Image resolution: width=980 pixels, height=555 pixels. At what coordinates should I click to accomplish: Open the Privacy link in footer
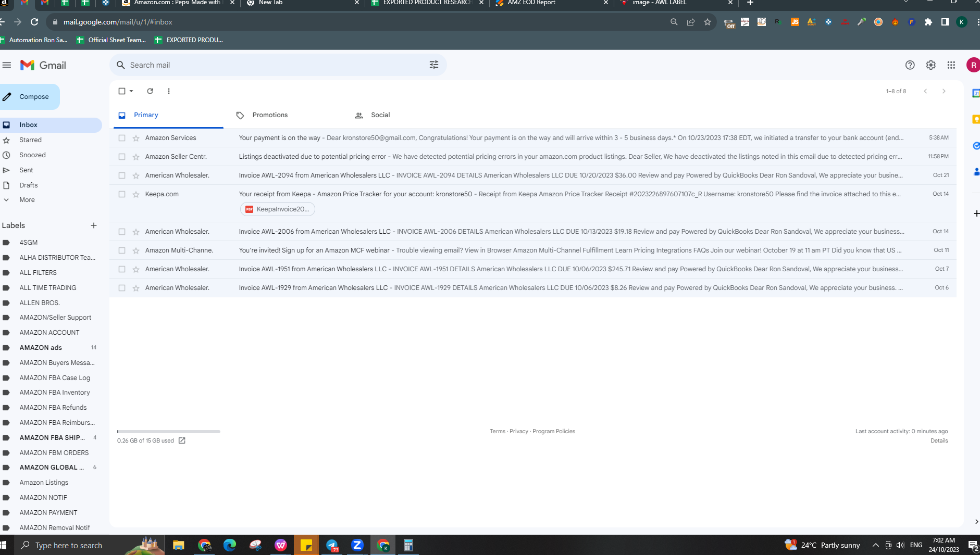point(519,431)
